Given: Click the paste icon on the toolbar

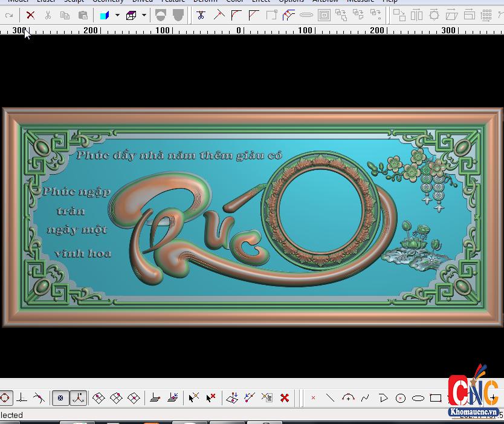Looking at the screenshot, I should coord(84,15).
